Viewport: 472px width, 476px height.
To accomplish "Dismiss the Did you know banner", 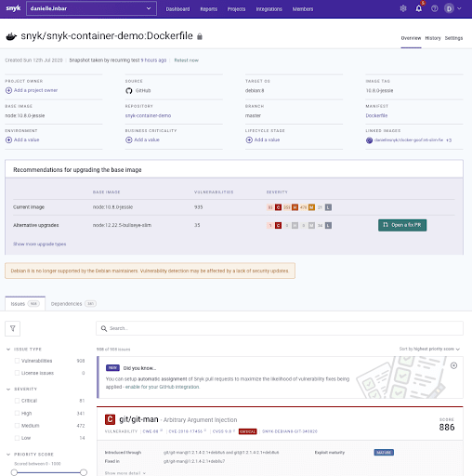I will coord(453,365).
